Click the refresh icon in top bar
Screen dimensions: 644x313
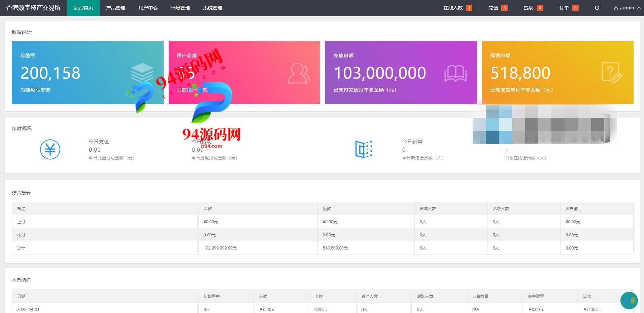pyautogui.click(x=597, y=8)
